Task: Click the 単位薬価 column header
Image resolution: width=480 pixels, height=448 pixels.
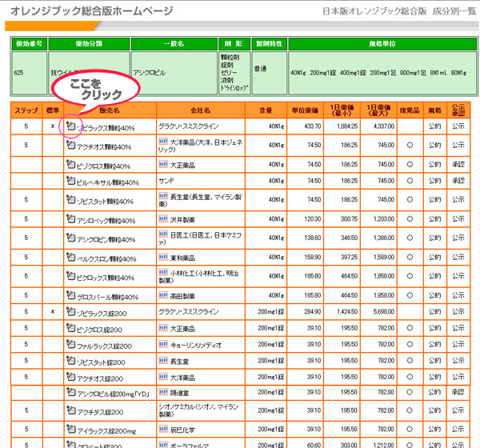Action: pyautogui.click(x=305, y=110)
